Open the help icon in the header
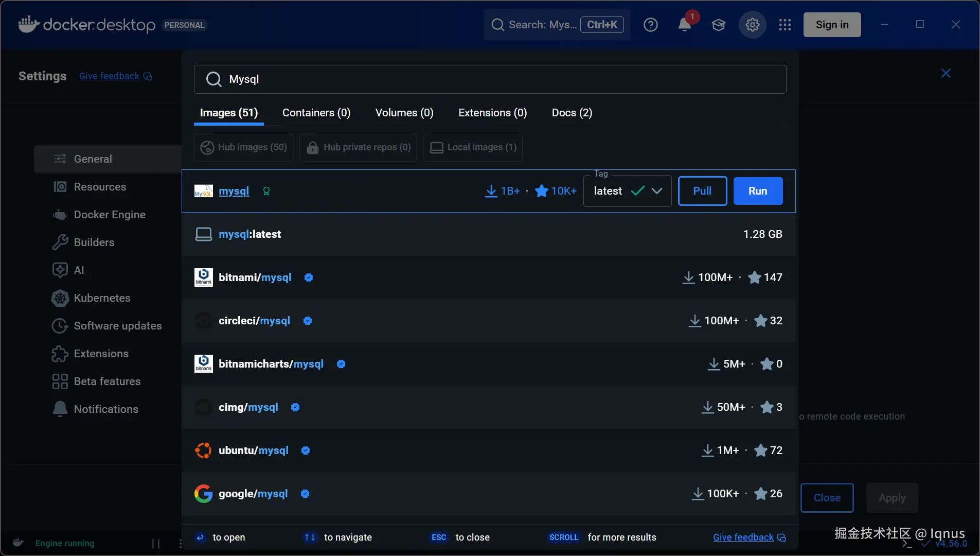This screenshot has width=980, height=556. (x=650, y=25)
